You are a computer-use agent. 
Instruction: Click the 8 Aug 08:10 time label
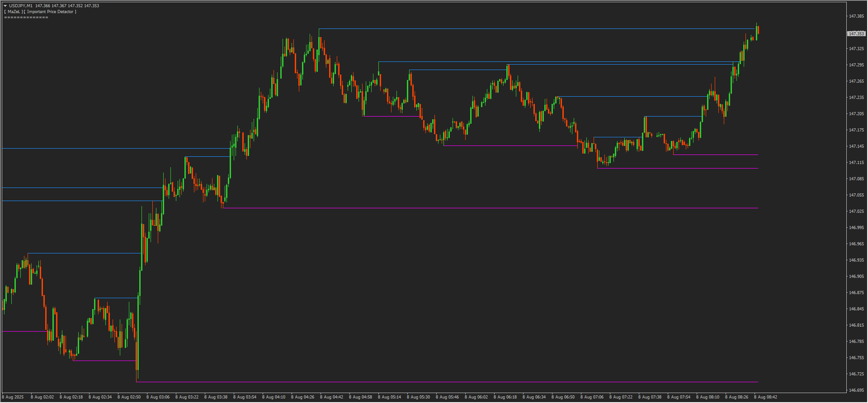pos(708,398)
